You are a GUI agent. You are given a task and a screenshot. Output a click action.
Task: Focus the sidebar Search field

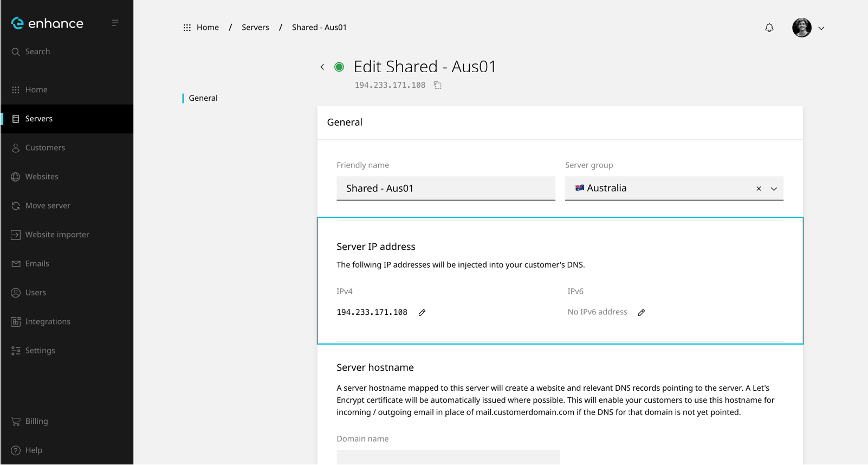(37, 51)
